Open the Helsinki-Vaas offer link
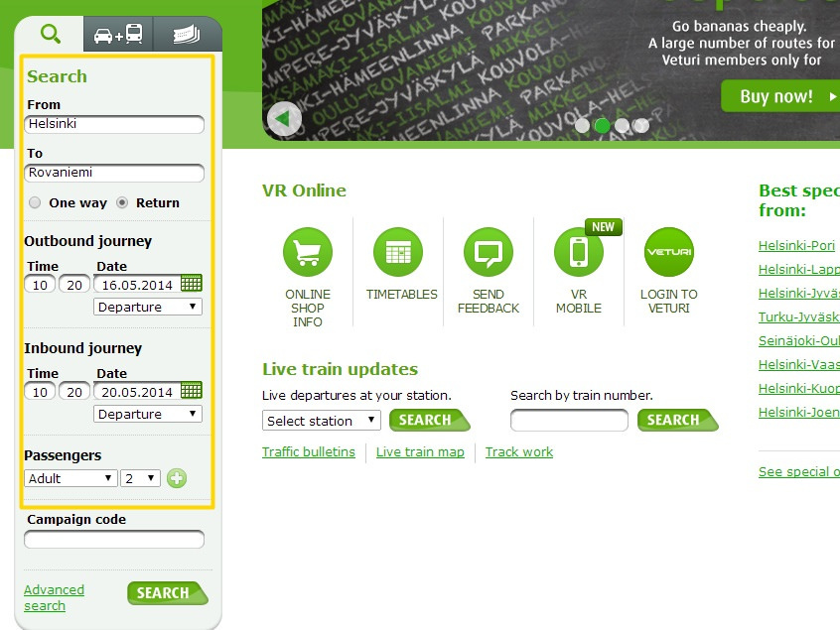The height and width of the screenshot is (630, 840). [799, 364]
